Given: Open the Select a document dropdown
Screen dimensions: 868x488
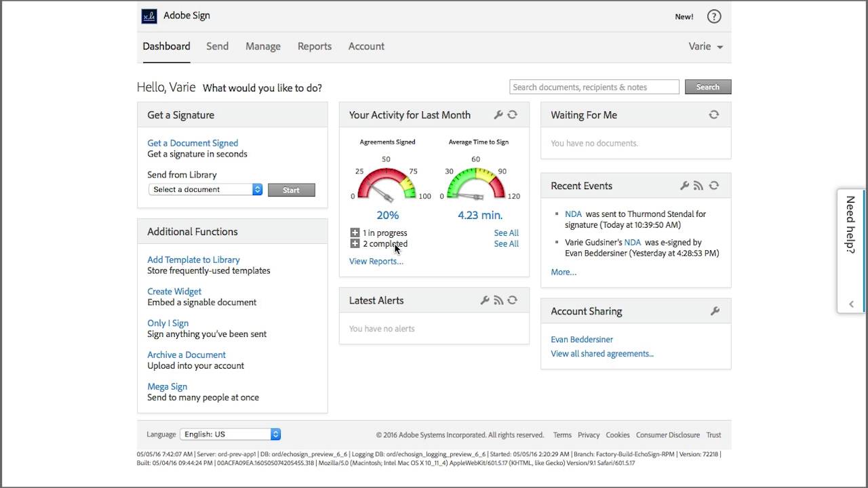Looking at the screenshot, I should pos(205,190).
